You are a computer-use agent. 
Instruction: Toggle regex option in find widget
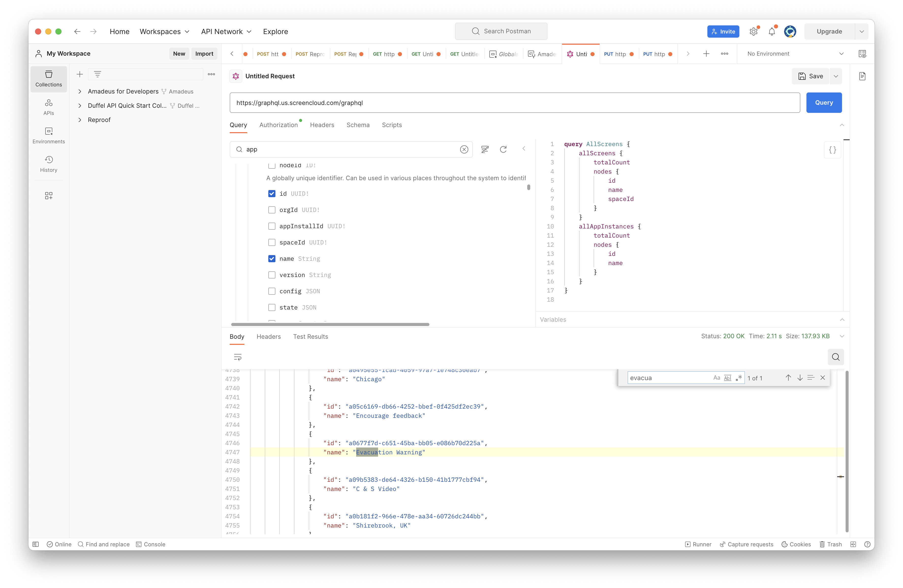[739, 378]
